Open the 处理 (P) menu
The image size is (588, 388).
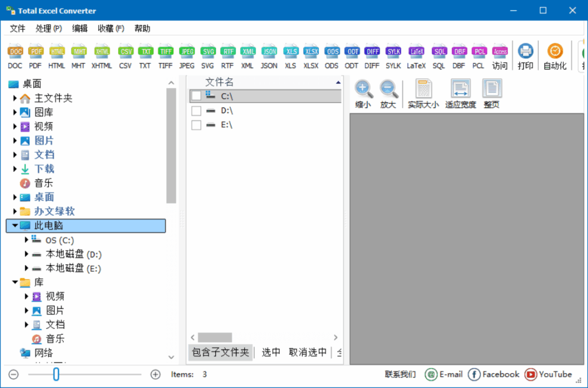(x=49, y=28)
